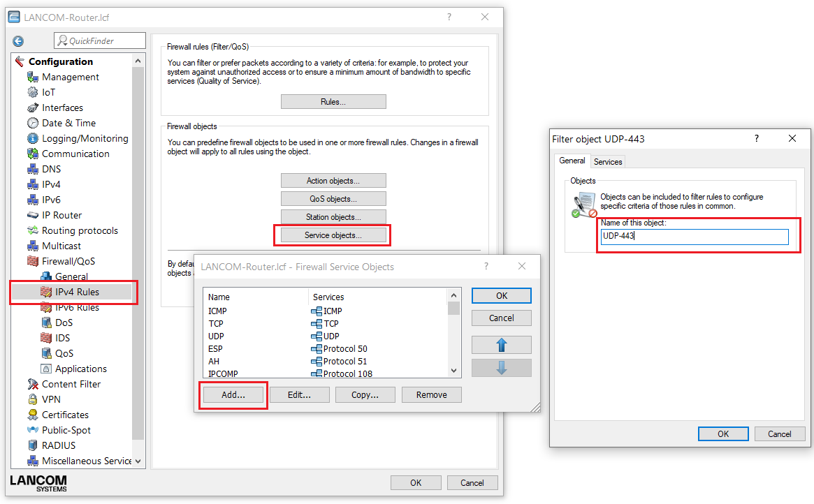Open the firewall Rules... button
The image size is (814, 504).
[x=333, y=102]
